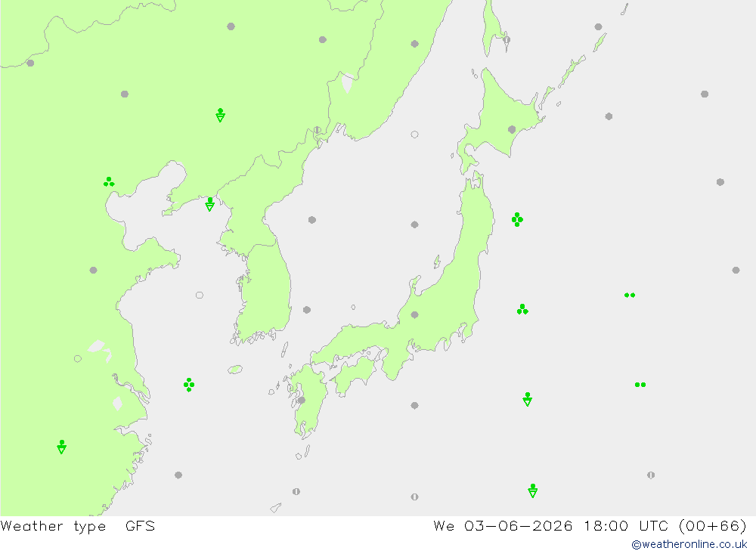Image resolution: width=756 pixels, height=554 pixels.
Task: Click the green shower symbol over northeast China
Action: pyautogui.click(x=220, y=115)
